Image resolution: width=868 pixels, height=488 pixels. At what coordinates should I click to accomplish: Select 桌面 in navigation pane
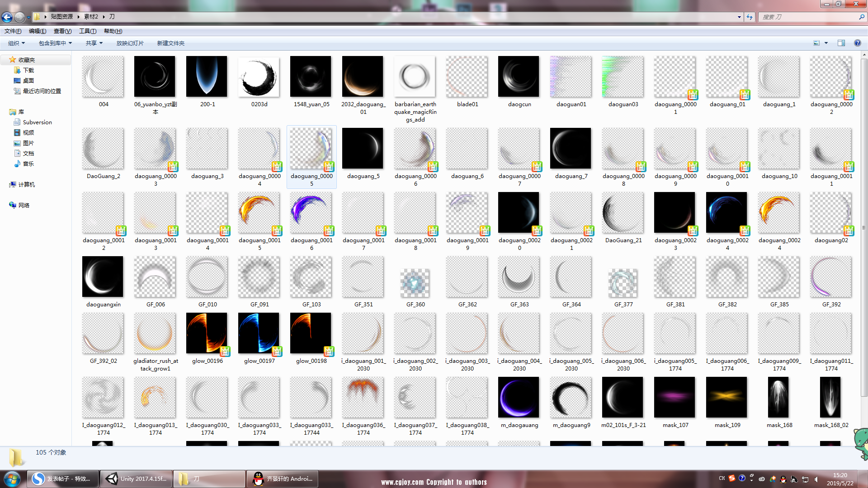[x=28, y=80]
